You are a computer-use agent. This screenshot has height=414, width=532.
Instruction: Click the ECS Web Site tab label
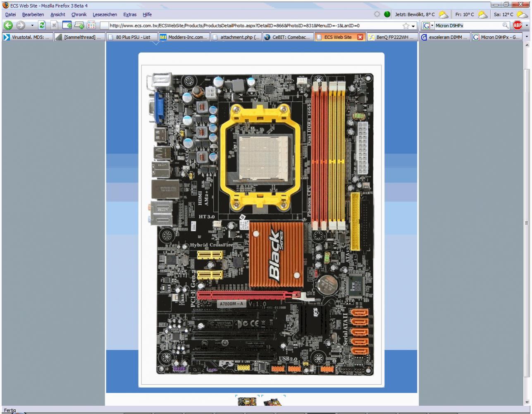point(338,37)
